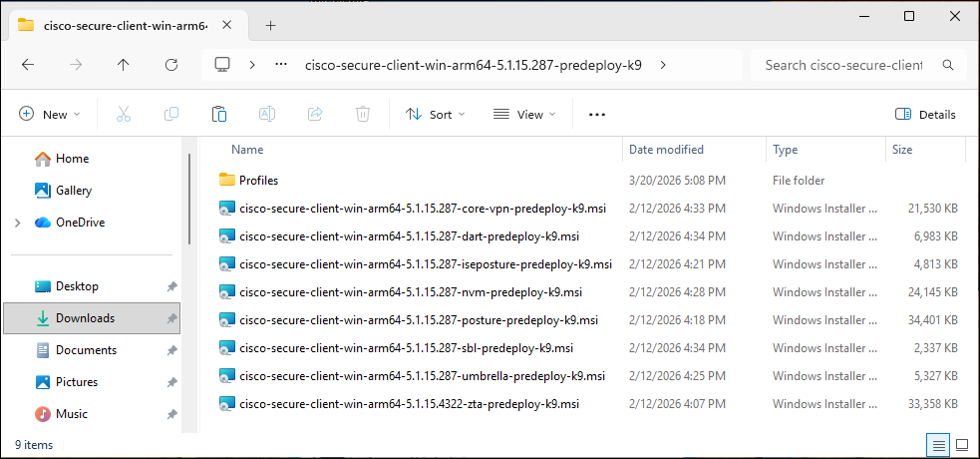Expand chevron after the predeploy-k9 folder path
The width and height of the screenshot is (980, 459).
point(663,65)
